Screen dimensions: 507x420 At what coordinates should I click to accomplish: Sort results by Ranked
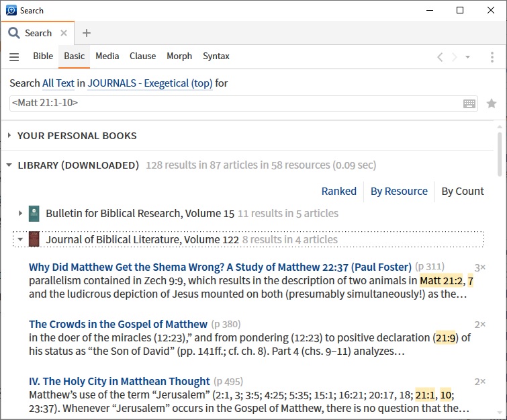click(338, 192)
